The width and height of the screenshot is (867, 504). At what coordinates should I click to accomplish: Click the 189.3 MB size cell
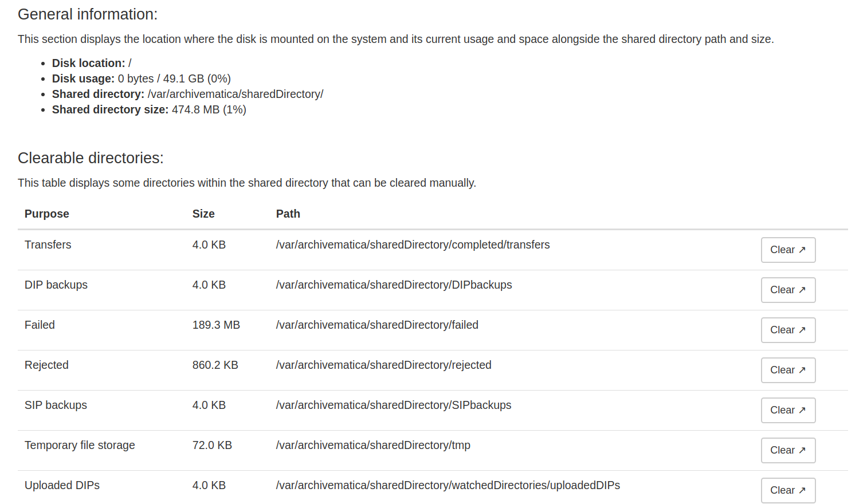(x=216, y=325)
